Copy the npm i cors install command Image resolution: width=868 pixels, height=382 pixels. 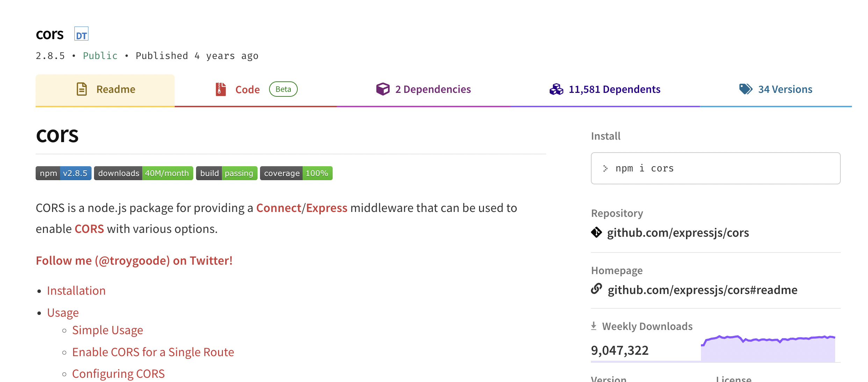644,168
